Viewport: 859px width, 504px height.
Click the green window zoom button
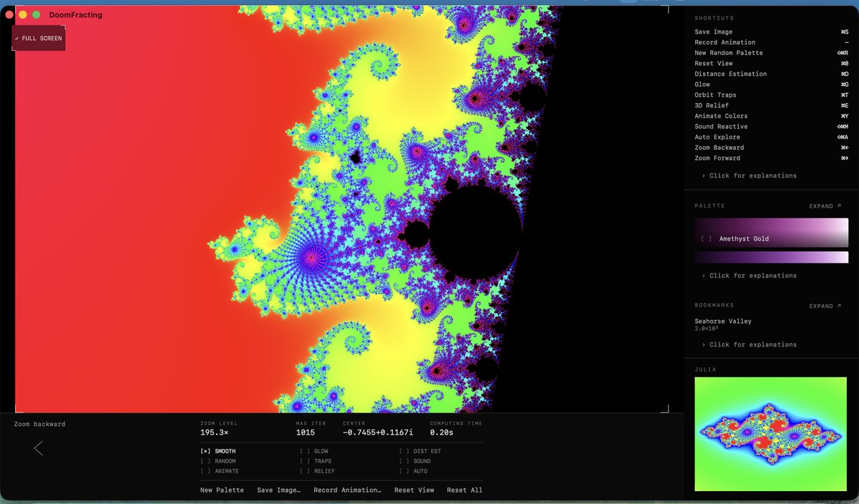pos(37,14)
